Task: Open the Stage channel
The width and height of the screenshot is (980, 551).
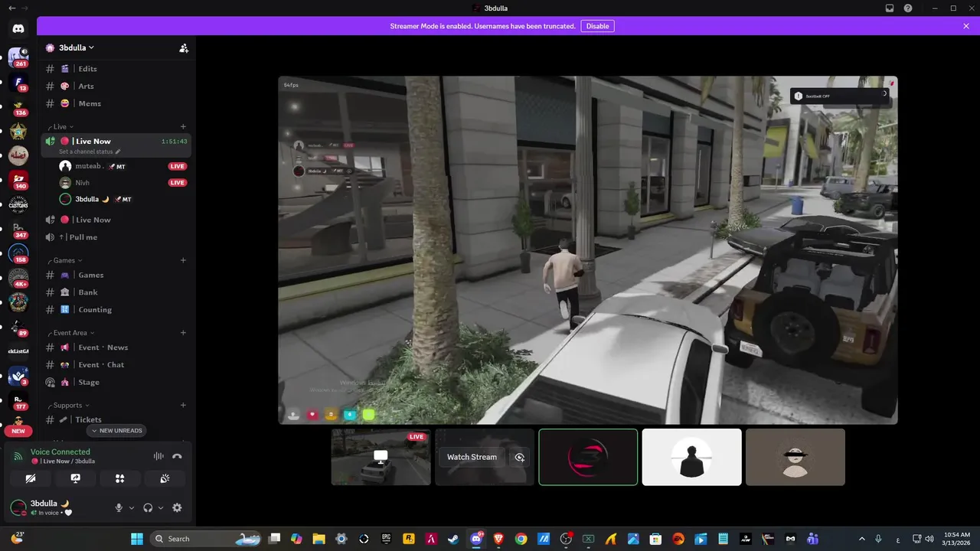Action: [116, 382]
